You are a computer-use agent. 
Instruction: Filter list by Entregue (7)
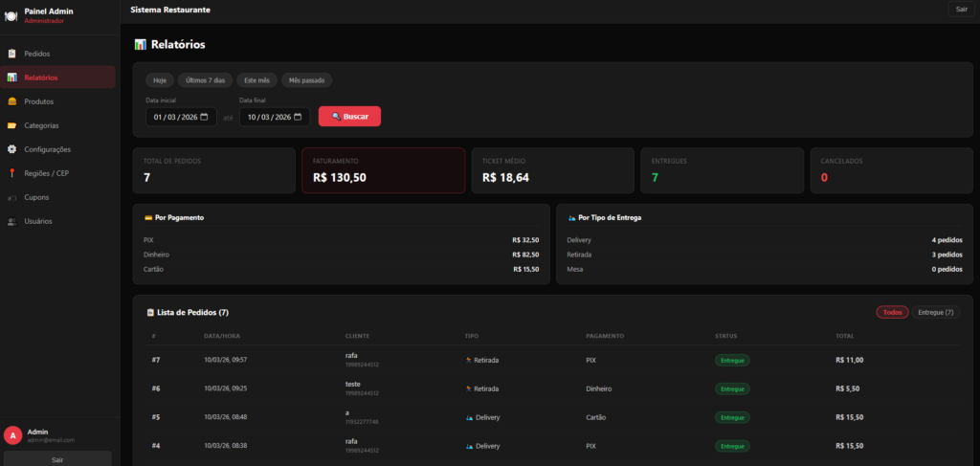(935, 312)
